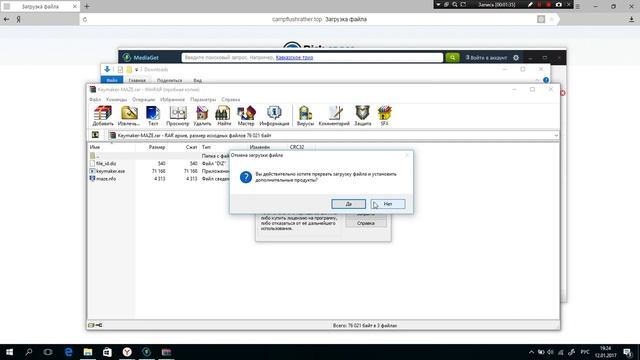This screenshot has width=640, height=360.
Task: Open Windows Store from the taskbar
Action: (x=107, y=352)
